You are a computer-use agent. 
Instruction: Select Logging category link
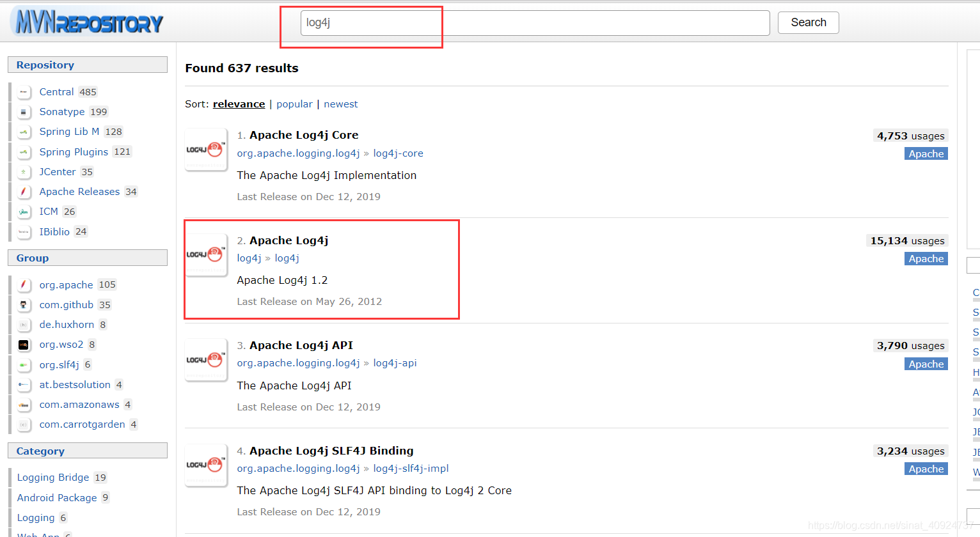coord(36,518)
